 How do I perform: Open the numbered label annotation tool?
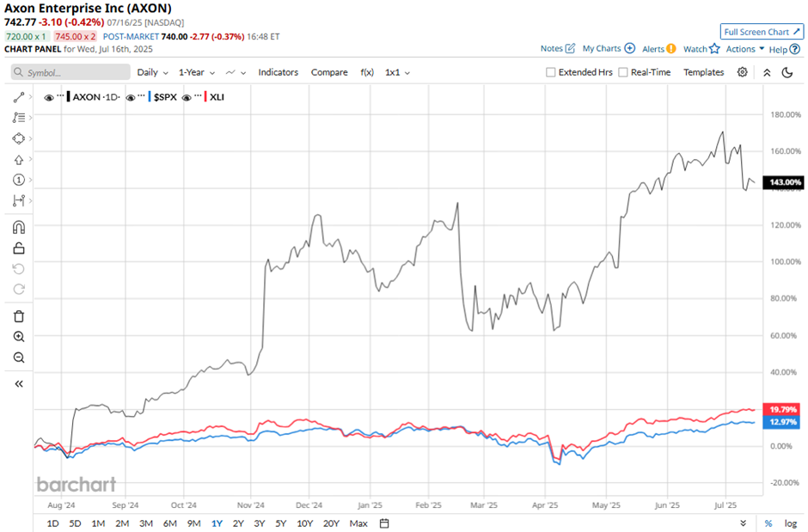pos(19,180)
